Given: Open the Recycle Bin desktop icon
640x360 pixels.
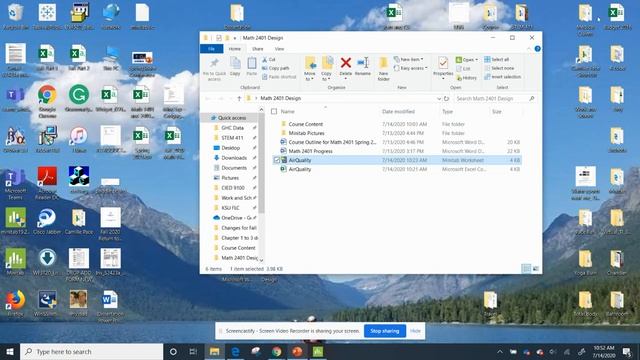Looking at the screenshot, I should click(16, 16).
